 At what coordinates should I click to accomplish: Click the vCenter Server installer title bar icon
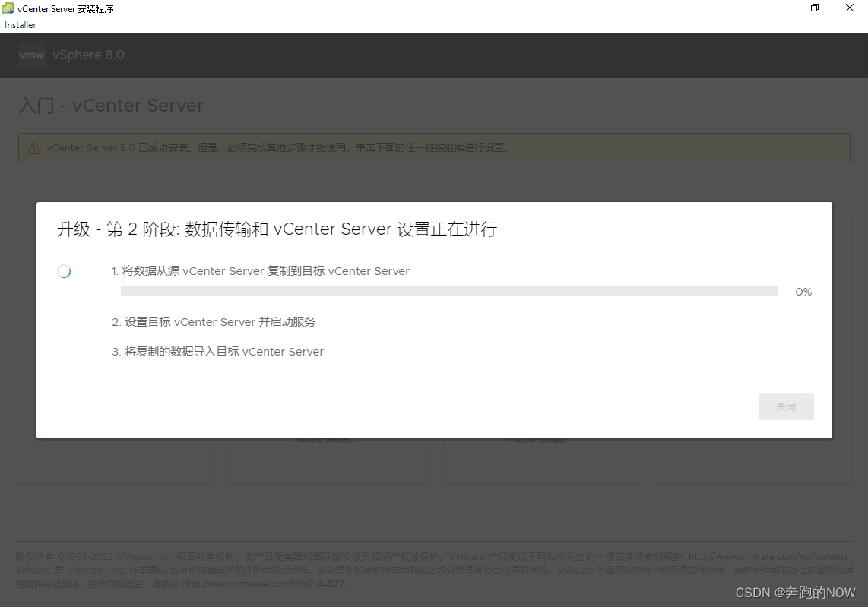click(8, 8)
